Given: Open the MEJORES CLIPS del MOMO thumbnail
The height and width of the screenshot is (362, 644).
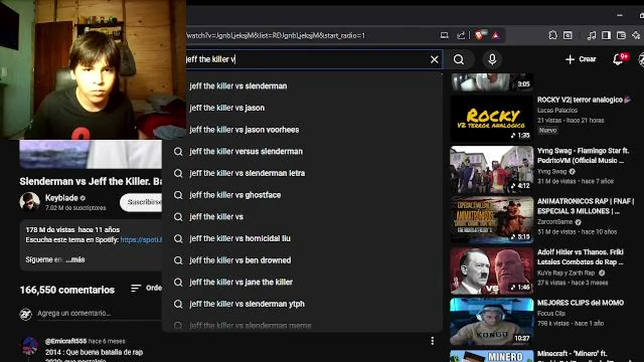Looking at the screenshot, I should click(x=492, y=321).
